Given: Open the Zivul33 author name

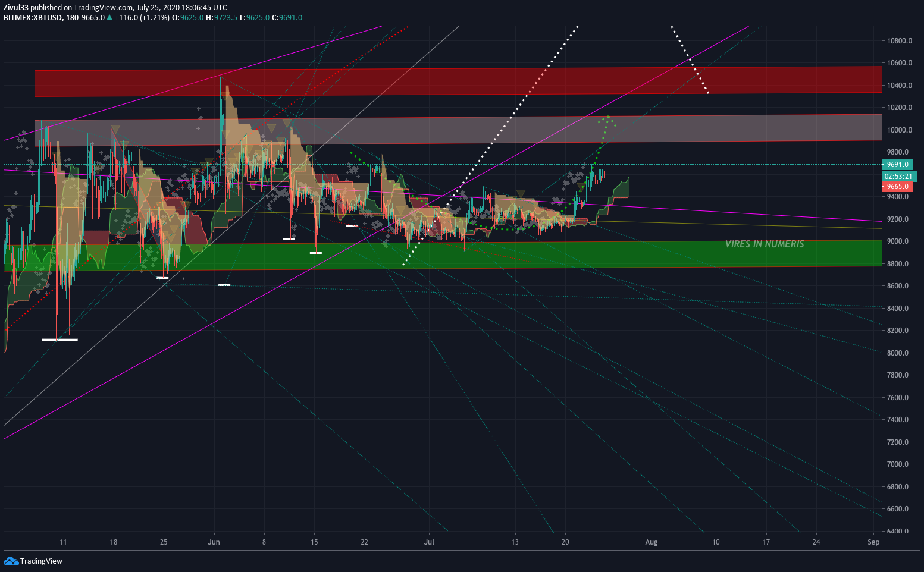Looking at the screenshot, I should (x=16, y=8).
